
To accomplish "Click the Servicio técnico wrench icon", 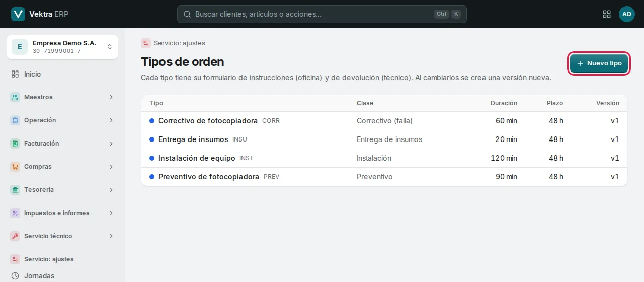I will [15, 236].
